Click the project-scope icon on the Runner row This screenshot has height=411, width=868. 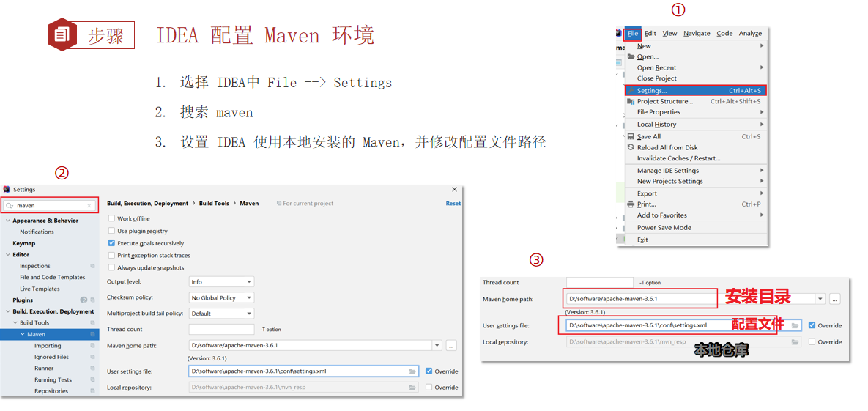(x=92, y=369)
